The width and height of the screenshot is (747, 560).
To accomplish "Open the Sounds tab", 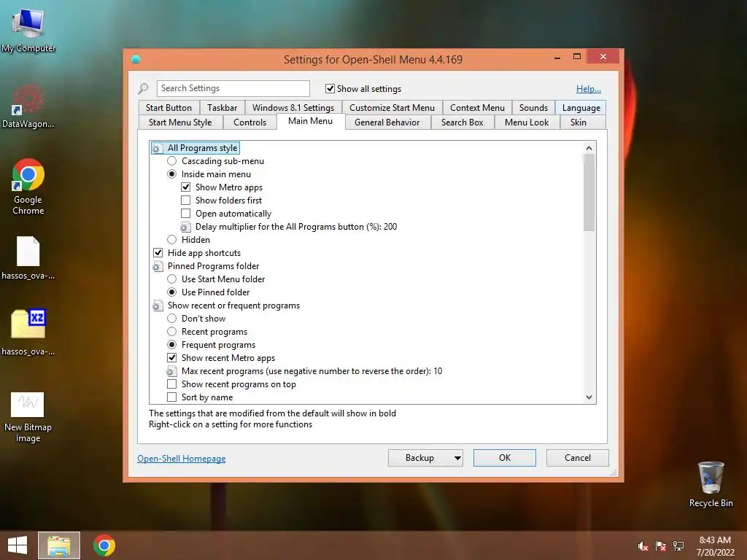I will coord(533,108).
